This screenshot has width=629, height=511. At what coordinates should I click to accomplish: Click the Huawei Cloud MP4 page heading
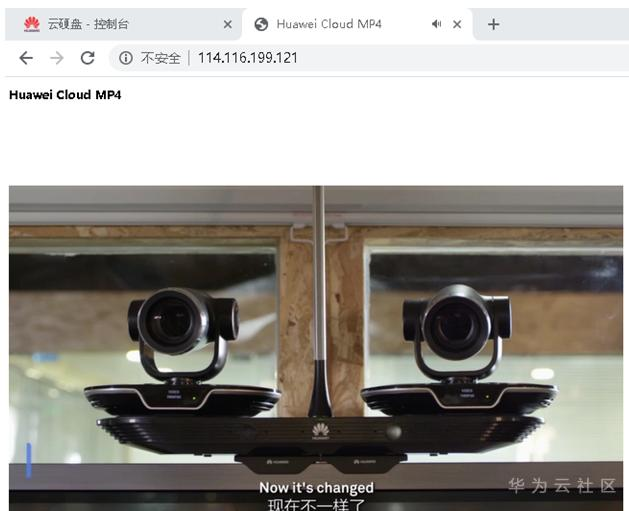tap(65, 95)
